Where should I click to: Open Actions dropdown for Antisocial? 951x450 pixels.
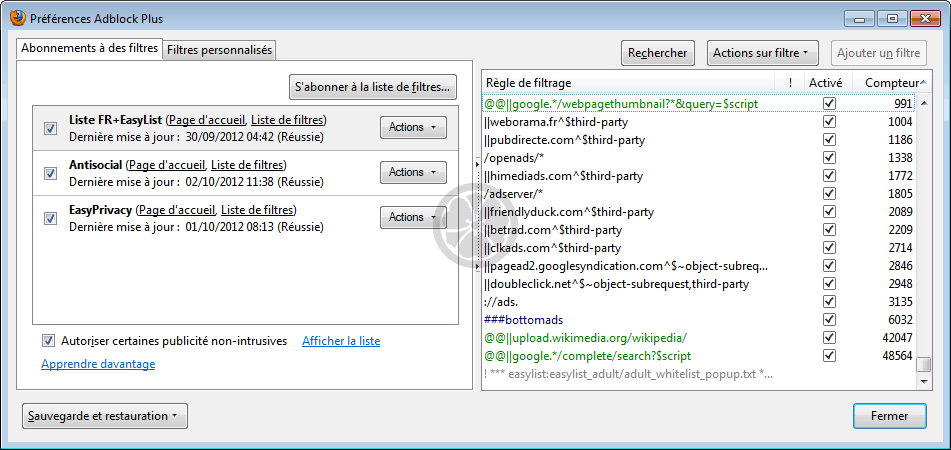click(x=413, y=172)
